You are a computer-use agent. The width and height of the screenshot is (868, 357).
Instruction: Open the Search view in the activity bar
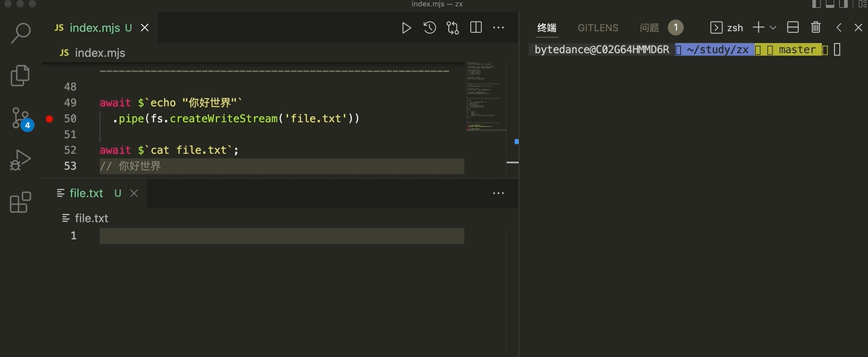[21, 33]
